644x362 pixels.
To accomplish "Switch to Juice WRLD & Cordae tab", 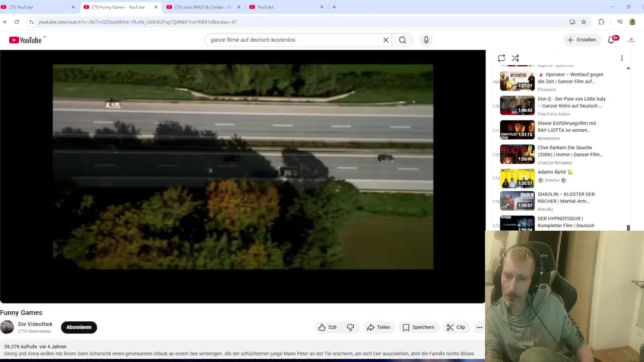I will pyautogui.click(x=203, y=7).
